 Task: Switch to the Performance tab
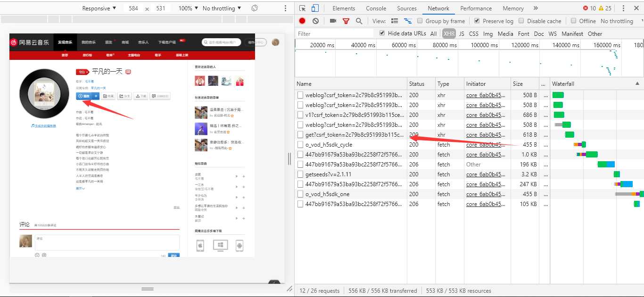[476, 8]
